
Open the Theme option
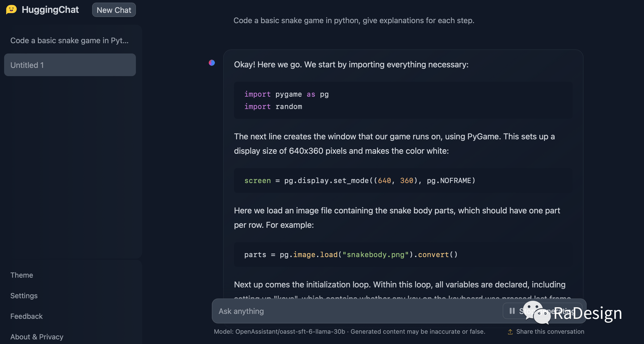click(x=22, y=275)
